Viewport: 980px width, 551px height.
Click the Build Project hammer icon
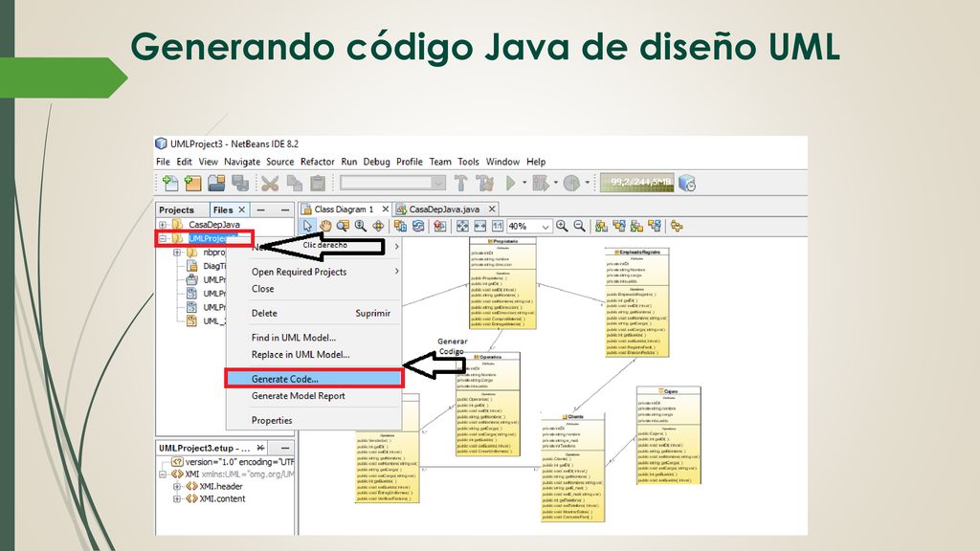coord(460,183)
